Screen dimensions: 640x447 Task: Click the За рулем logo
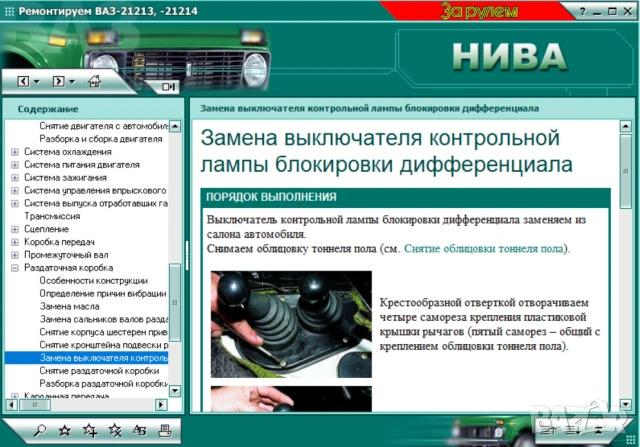(479, 11)
